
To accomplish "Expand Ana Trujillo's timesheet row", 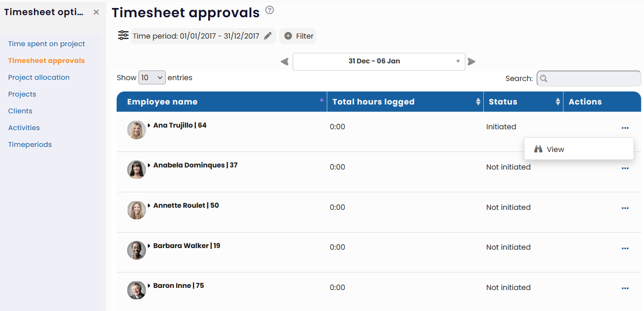I will point(150,125).
